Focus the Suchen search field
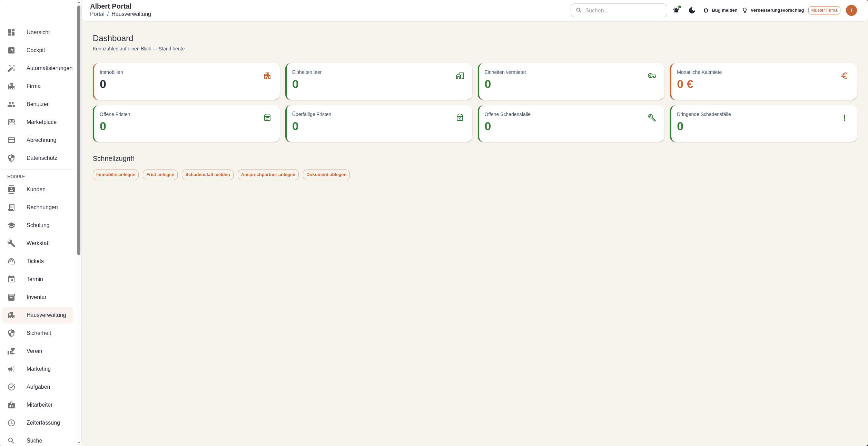Image resolution: width=868 pixels, height=446 pixels. point(619,10)
